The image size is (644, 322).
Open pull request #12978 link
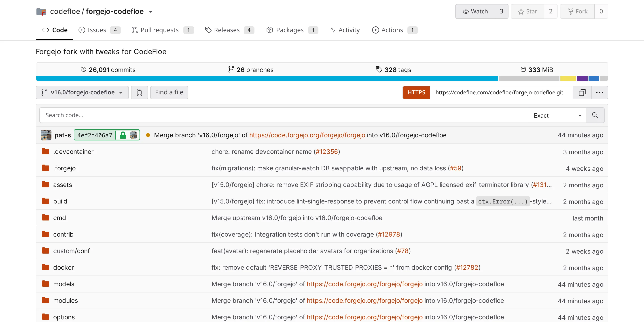click(x=389, y=234)
